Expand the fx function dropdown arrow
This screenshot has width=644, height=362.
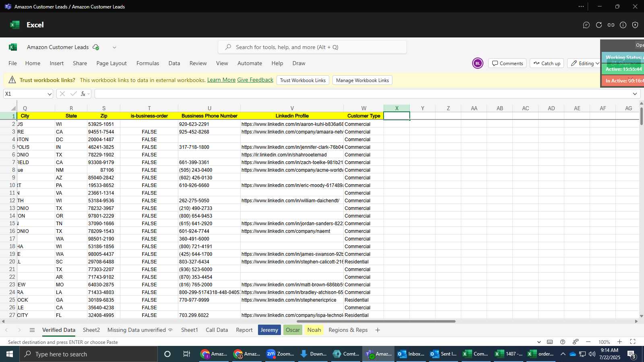click(89, 94)
